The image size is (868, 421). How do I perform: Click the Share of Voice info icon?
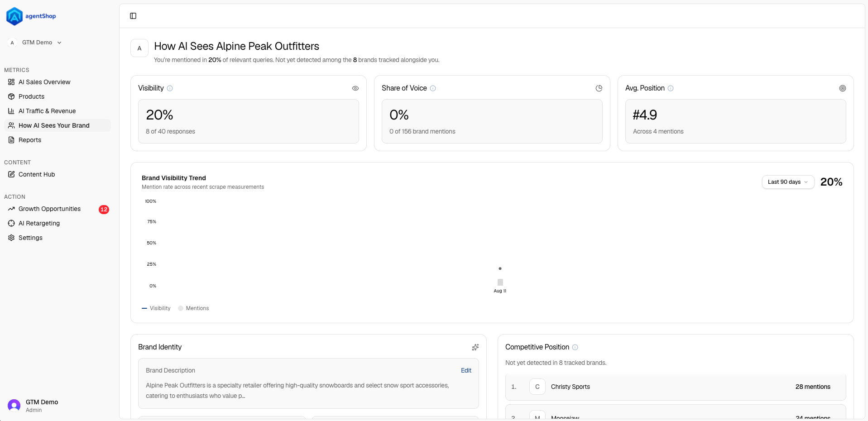pyautogui.click(x=433, y=88)
